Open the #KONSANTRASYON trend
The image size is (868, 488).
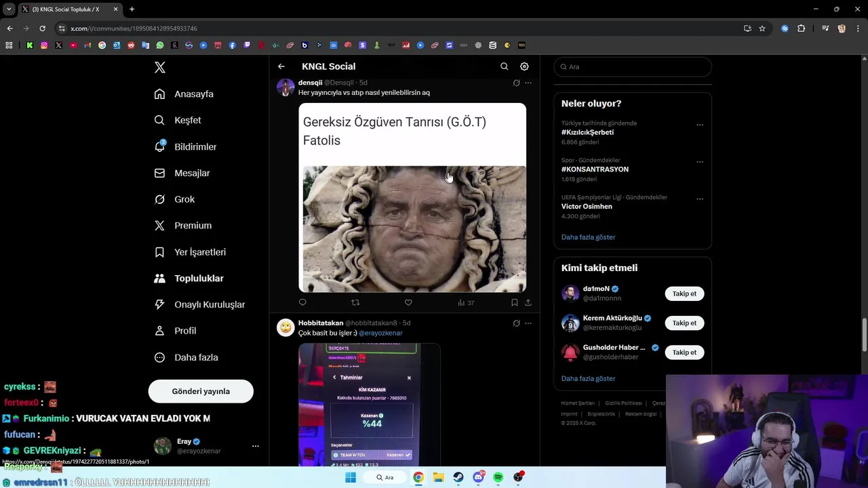pyautogui.click(x=595, y=169)
